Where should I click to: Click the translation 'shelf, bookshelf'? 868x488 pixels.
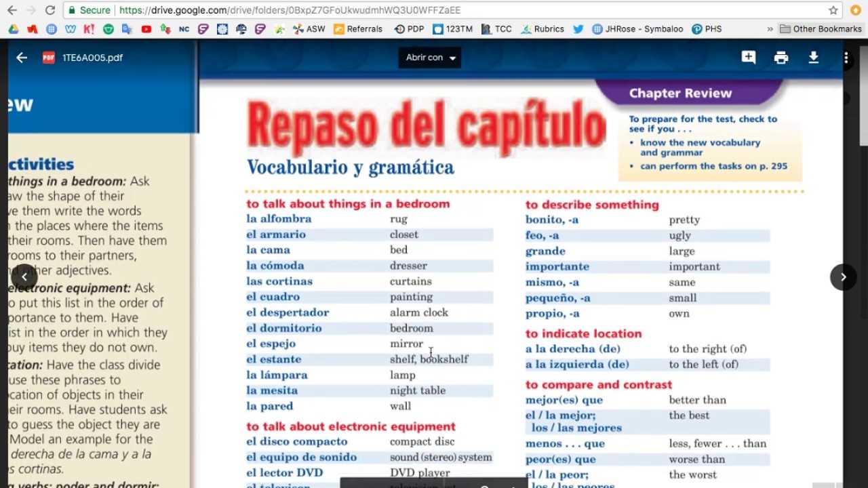click(429, 359)
